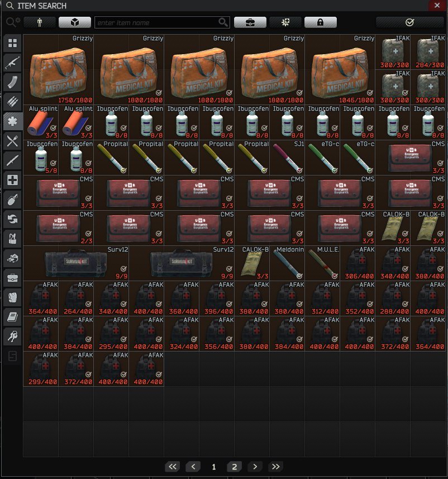448x479 pixels.
Task: Jump to the first page of results
Action: (x=173, y=467)
